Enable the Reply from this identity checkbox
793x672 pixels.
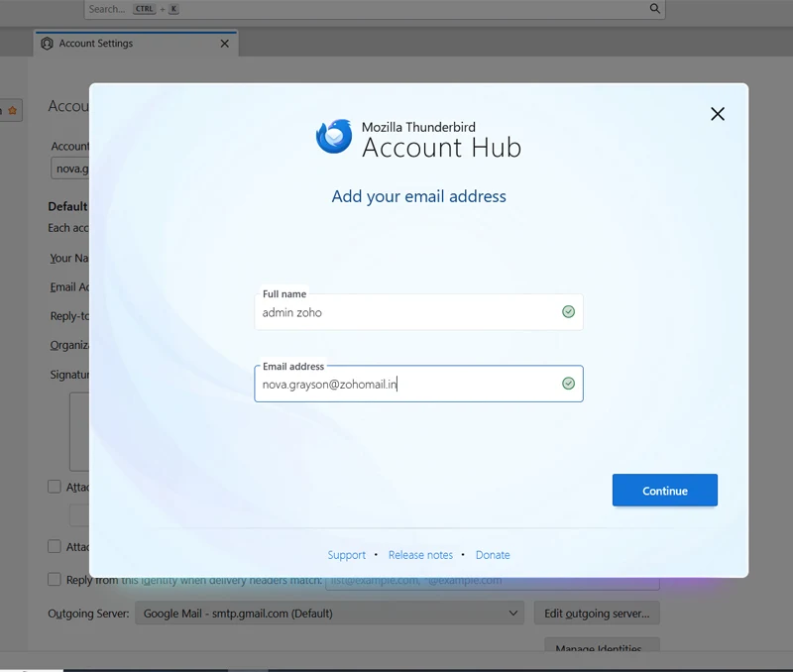(55, 580)
